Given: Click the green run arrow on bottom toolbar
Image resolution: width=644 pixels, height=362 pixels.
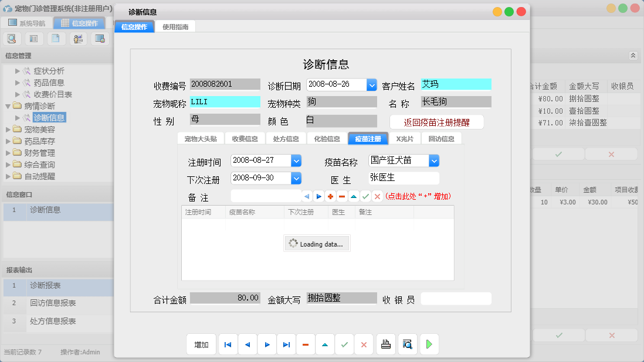Looking at the screenshot, I should pos(429,344).
